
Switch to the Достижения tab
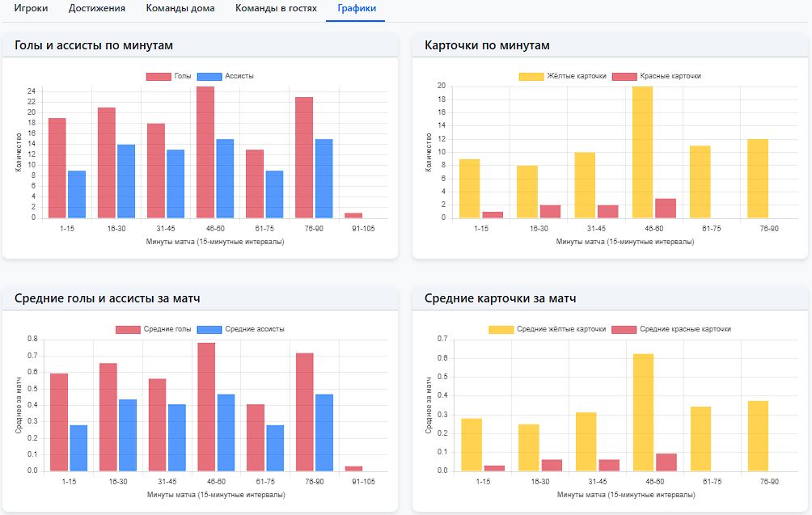coord(97,9)
